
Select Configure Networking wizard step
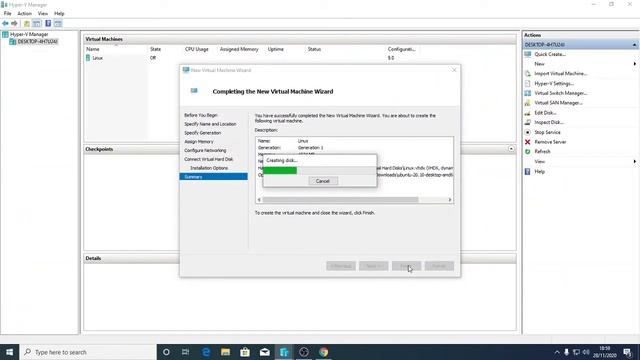point(205,151)
